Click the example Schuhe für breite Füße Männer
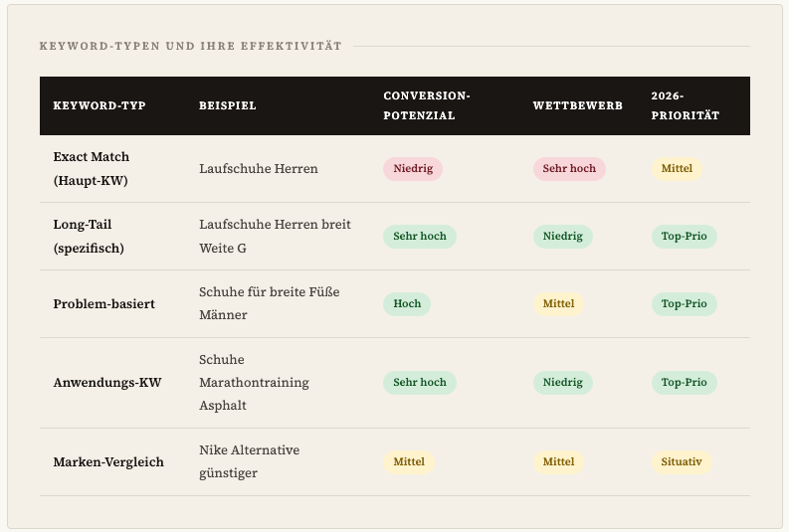Viewport: 789px width, 532px height. click(269, 303)
